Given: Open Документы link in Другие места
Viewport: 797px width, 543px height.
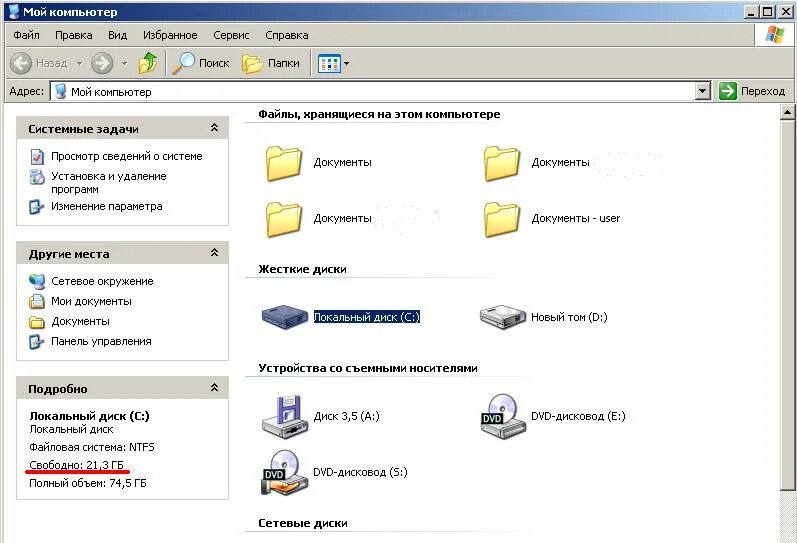Looking at the screenshot, I should pos(80,321).
